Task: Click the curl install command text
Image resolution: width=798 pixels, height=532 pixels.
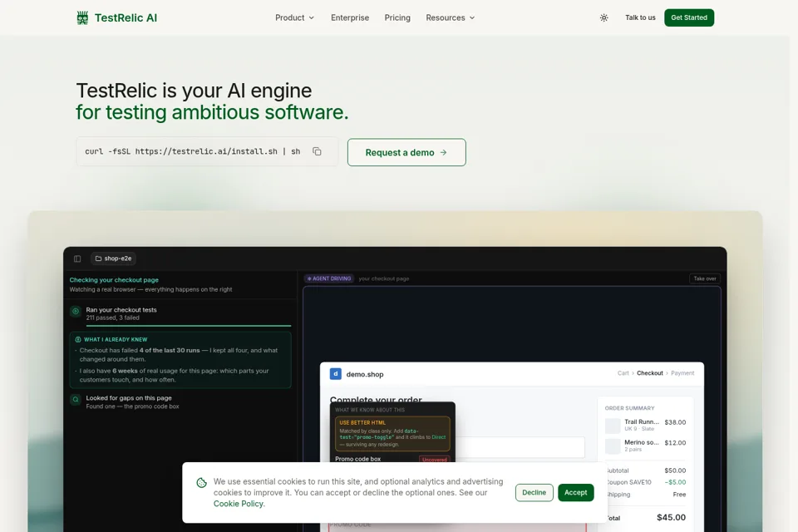Action: [192, 151]
